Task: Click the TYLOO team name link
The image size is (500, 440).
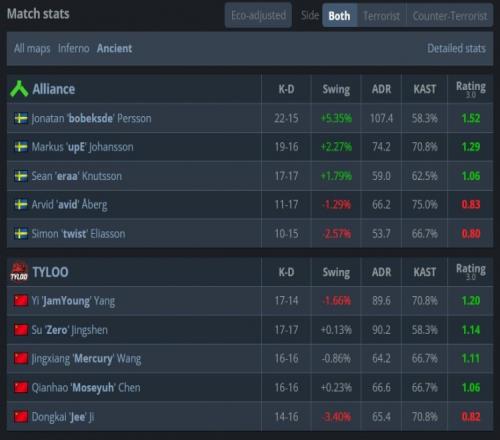Action: tap(50, 272)
